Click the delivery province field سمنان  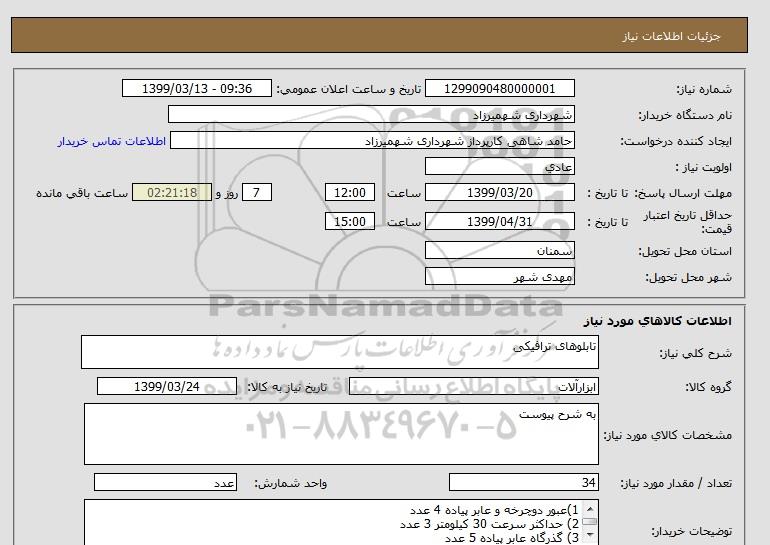tap(499, 250)
